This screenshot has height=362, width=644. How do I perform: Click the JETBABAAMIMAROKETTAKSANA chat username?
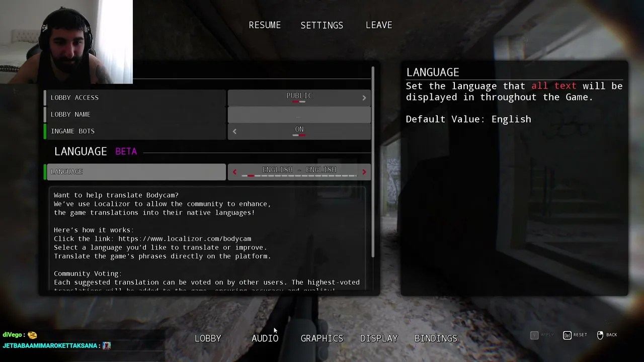pyautogui.click(x=50, y=346)
